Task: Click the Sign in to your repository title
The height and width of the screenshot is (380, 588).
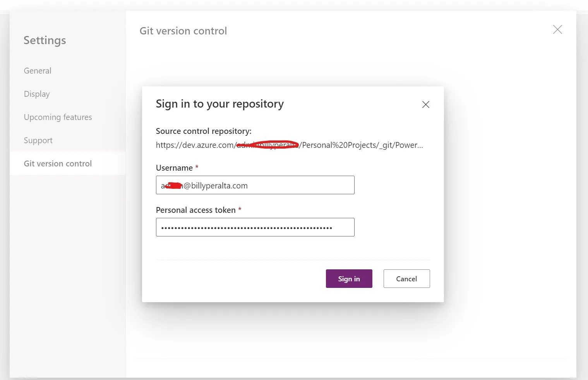Action: (x=219, y=104)
